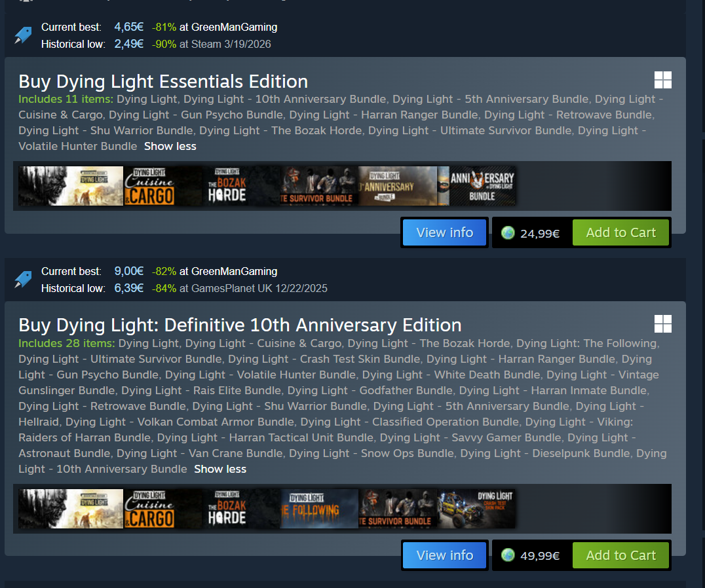Screen dimensions: 705x588
Task: Open GamesPlanet UK 6,39€ historical low link
Action: coord(221,288)
